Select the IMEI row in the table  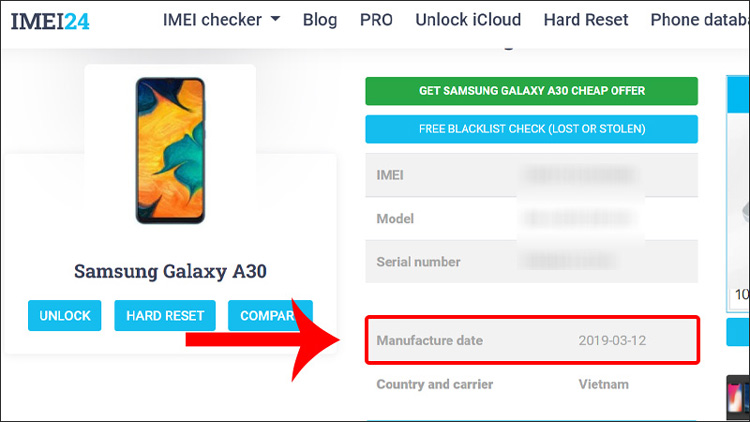(531, 175)
